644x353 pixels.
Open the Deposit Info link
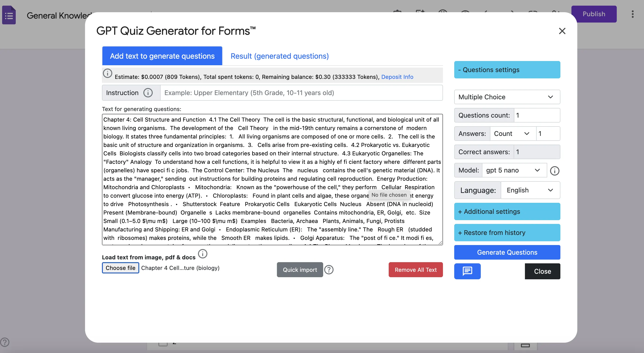point(397,77)
